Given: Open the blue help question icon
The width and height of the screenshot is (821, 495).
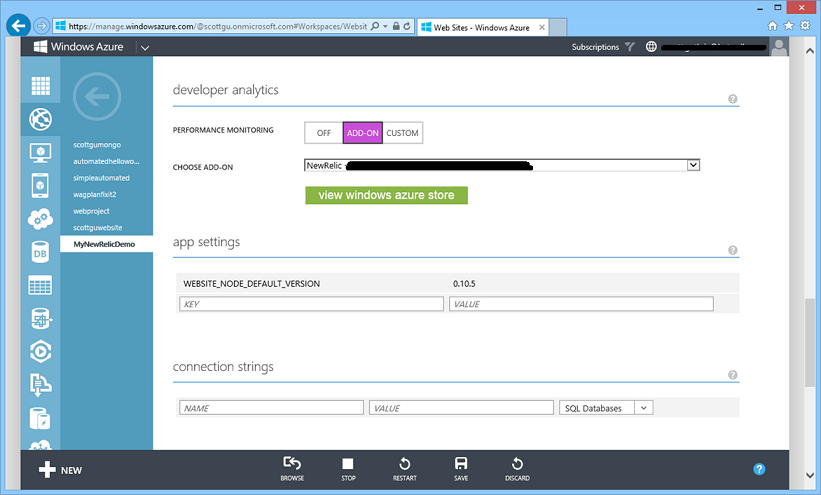Looking at the screenshot, I should point(759,469).
